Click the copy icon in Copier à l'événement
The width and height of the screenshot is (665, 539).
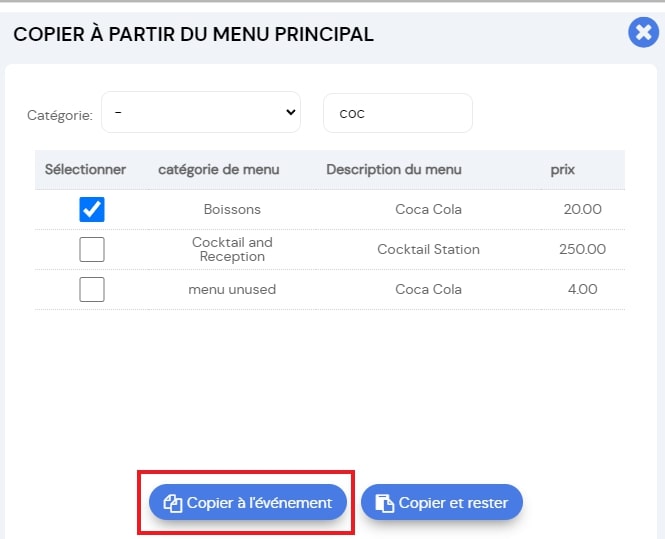tap(173, 503)
